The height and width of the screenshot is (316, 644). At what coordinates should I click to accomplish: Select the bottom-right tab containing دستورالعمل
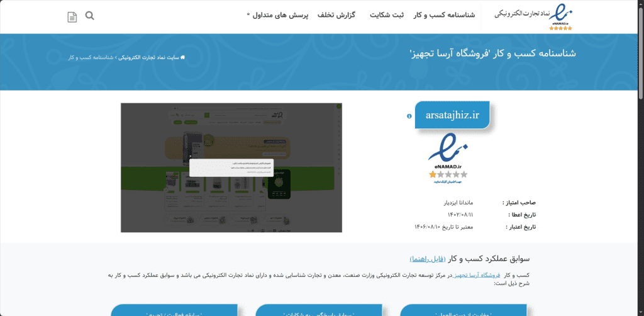tap(464, 311)
